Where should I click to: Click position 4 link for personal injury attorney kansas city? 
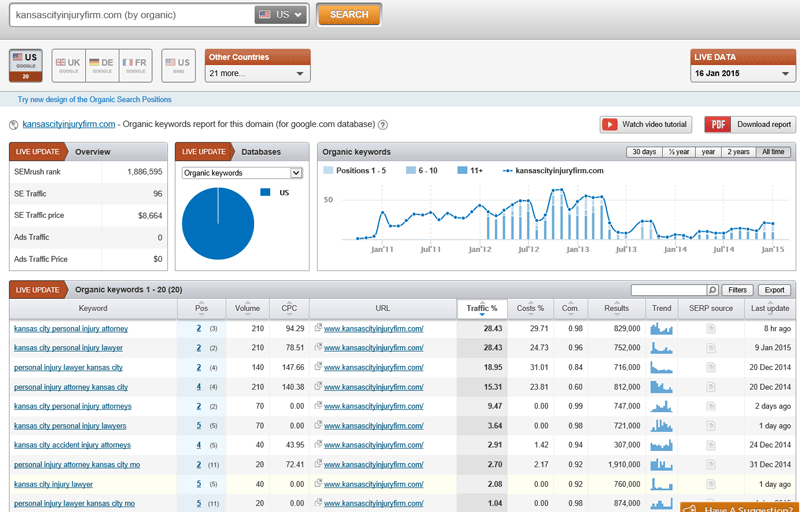(x=199, y=387)
